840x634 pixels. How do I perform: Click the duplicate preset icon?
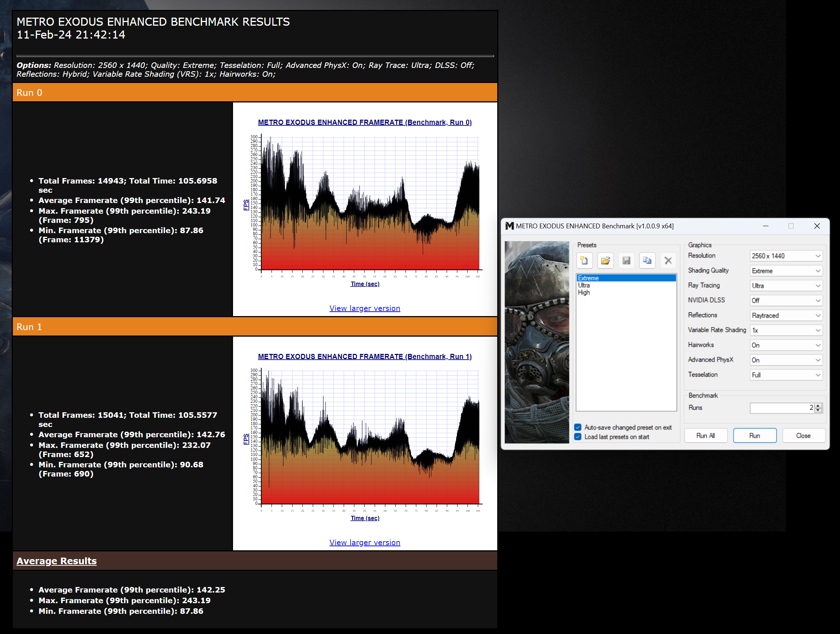point(647,261)
